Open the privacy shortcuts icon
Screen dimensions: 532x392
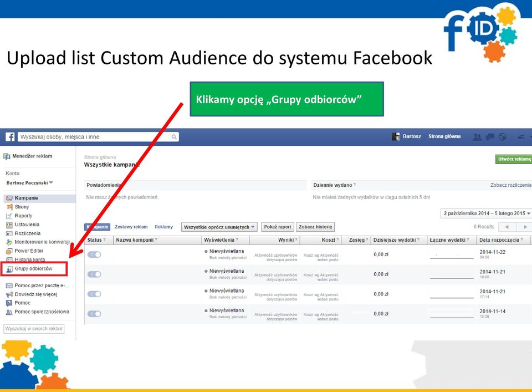(521, 137)
